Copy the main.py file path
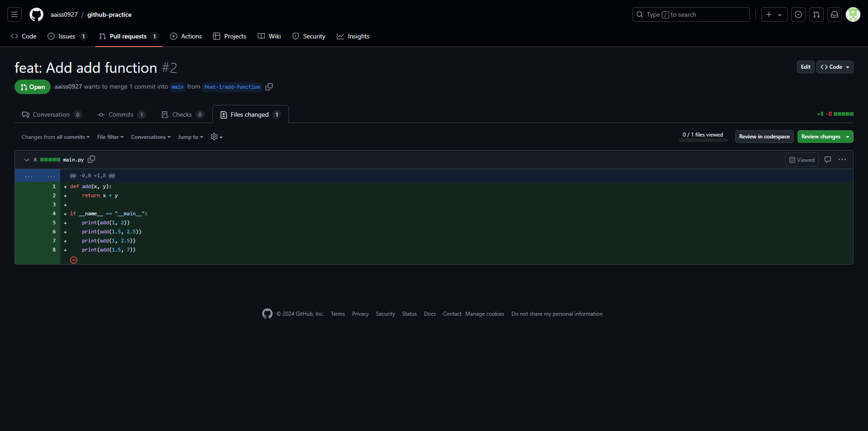This screenshot has height=431, width=868. pos(91,159)
